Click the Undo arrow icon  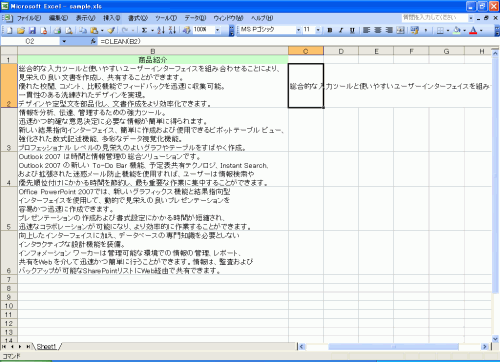tap(125, 30)
